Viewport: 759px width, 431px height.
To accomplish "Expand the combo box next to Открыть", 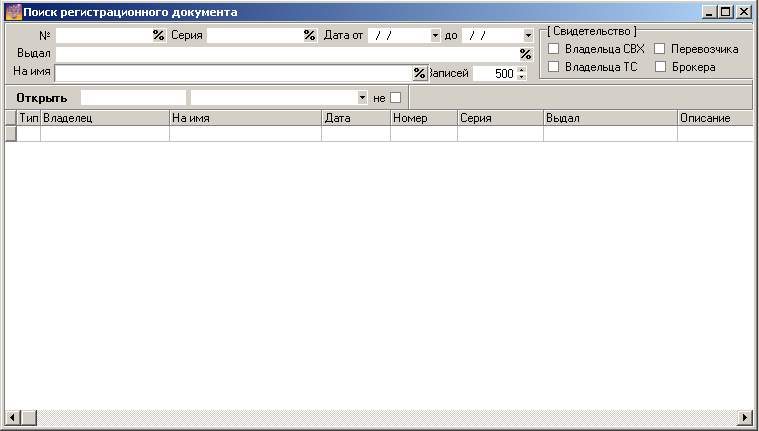I will (362, 98).
